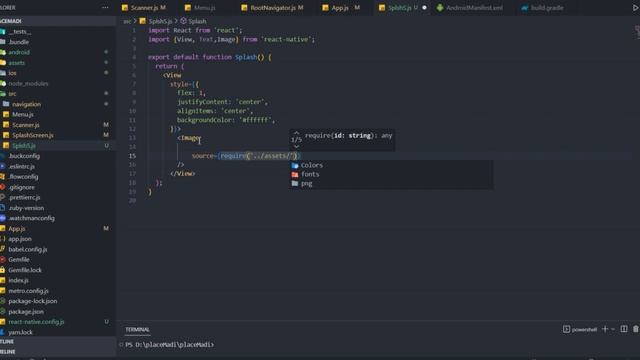Screen dimensions: 640x360
Task: Switch to the App.js editor tab
Action: pyautogui.click(x=341, y=7)
